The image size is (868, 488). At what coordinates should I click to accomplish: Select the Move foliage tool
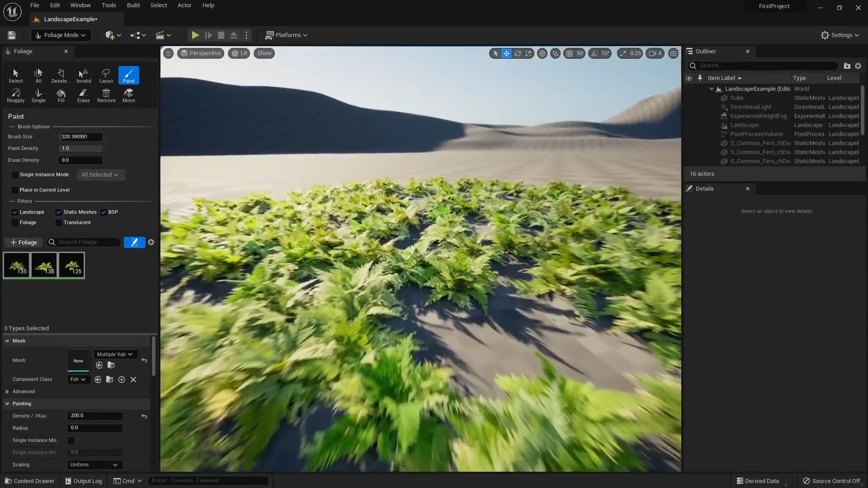click(128, 95)
